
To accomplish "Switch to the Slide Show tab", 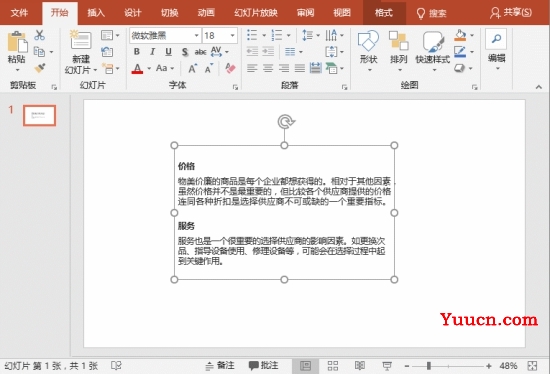I will pos(256,13).
